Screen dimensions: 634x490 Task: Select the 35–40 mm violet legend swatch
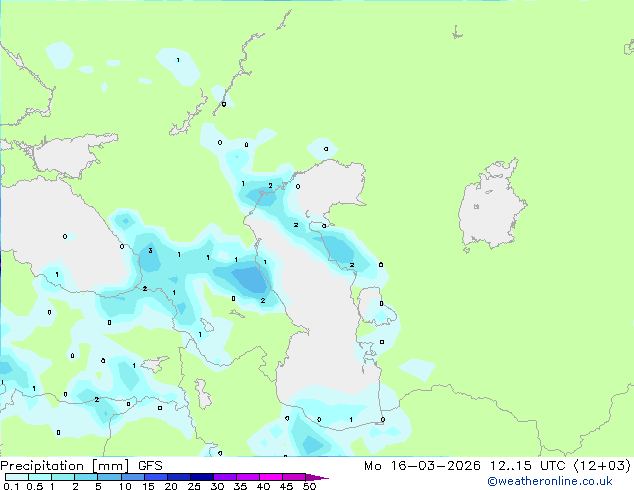248,477
